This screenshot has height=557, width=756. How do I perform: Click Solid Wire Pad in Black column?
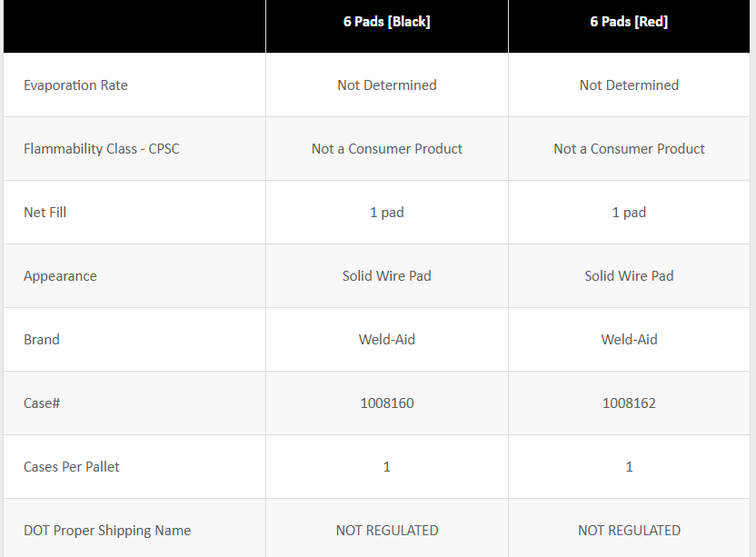(x=386, y=276)
